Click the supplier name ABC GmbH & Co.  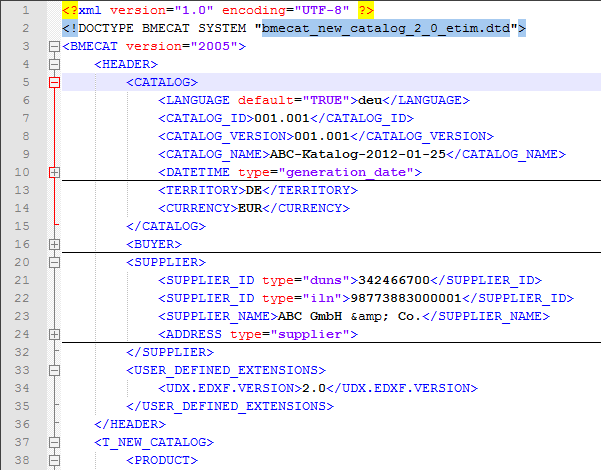(x=350, y=316)
